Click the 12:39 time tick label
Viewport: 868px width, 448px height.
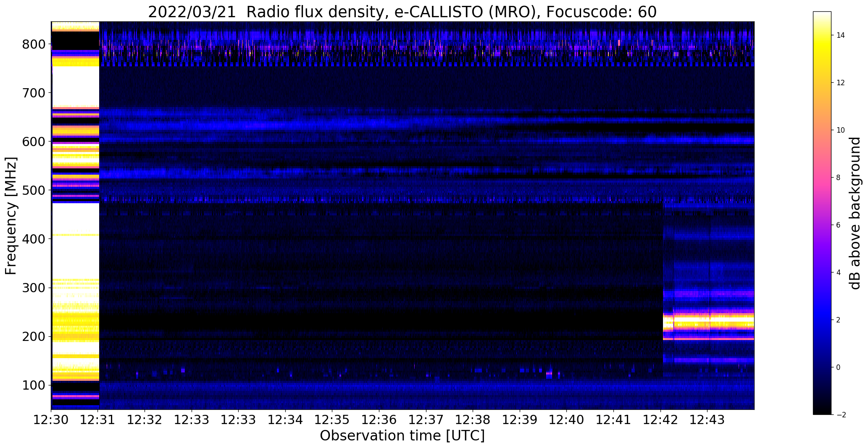520,420
